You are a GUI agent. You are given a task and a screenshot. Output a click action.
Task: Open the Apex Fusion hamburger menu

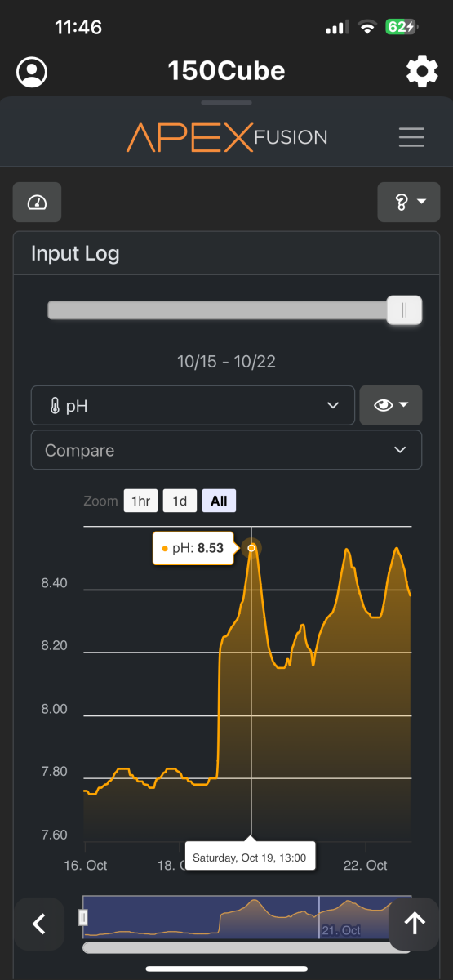click(x=411, y=137)
